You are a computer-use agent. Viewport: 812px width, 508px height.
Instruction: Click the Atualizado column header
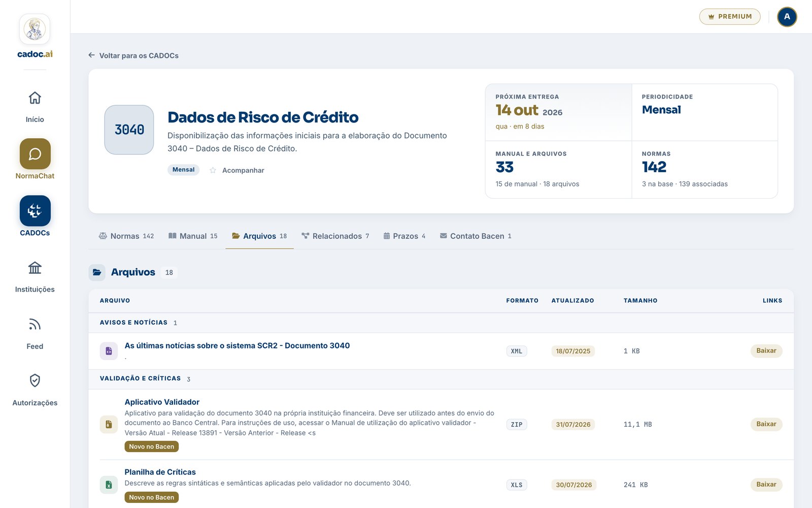pos(572,301)
